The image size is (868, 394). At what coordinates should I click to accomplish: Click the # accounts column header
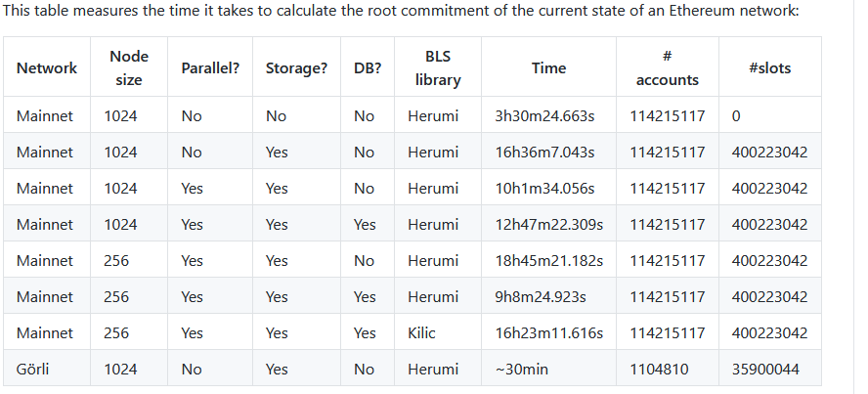pos(667,67)
